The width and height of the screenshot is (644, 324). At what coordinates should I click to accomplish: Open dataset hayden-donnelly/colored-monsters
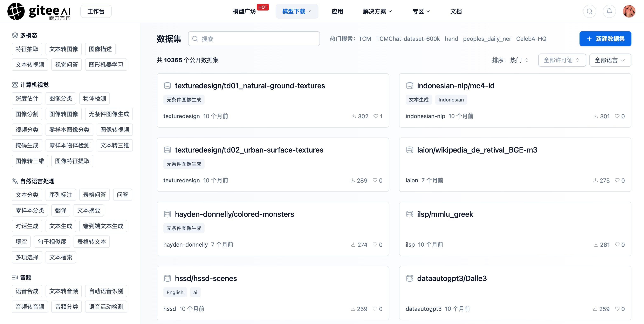[234, 214]
